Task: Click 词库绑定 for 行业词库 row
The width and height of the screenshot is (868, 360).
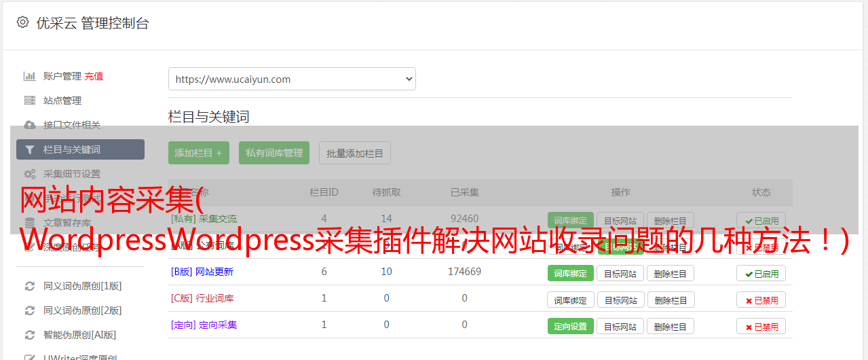Action: coord(571,300)
